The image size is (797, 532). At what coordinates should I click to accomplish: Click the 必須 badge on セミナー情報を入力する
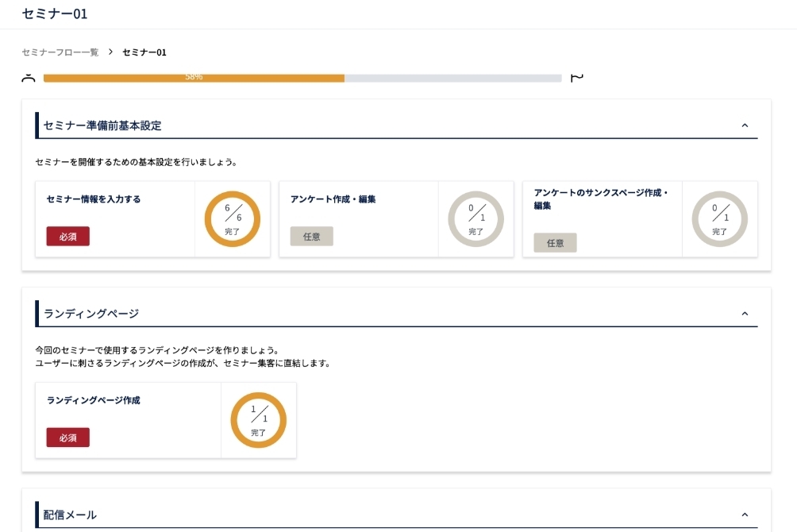click(67, 237)
